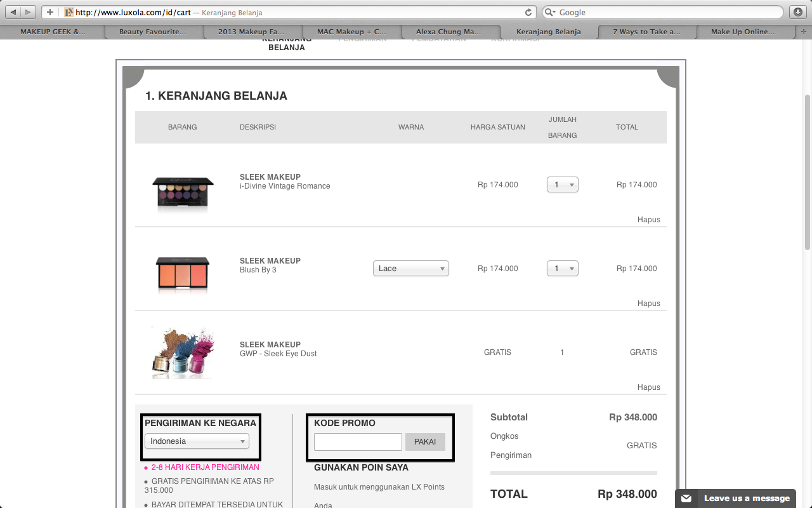Remove Blush By 3 via Hapus
Image resolution: width=812 pixels, height=508 pixels.
click(649, 304)
